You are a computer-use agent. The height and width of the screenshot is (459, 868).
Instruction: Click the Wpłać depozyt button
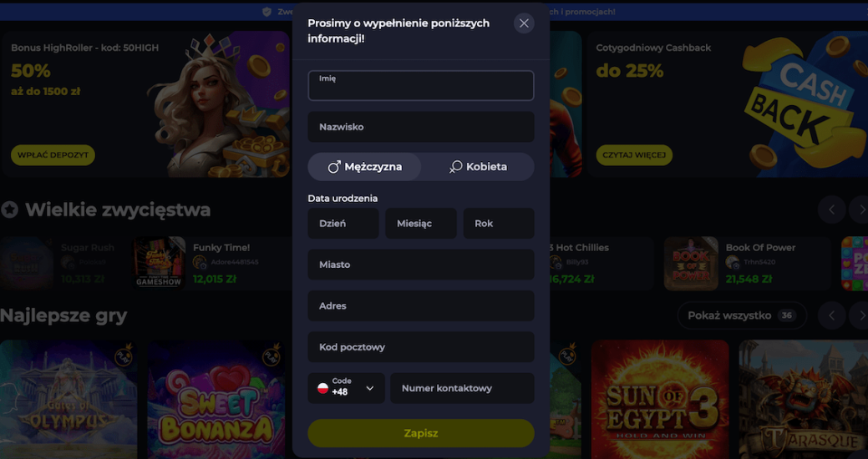click(53, 155)
